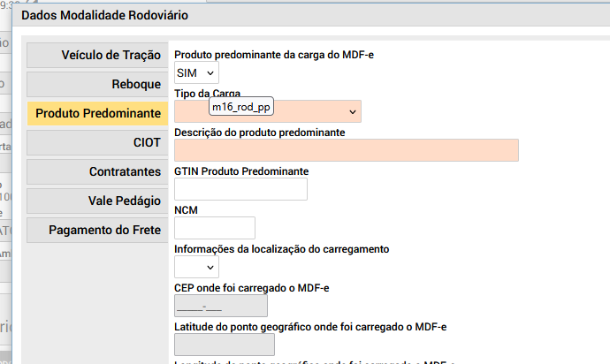Click the CEP masked input field
The width and height of the screenshot is (610, 364).
(x=220, y=306)
